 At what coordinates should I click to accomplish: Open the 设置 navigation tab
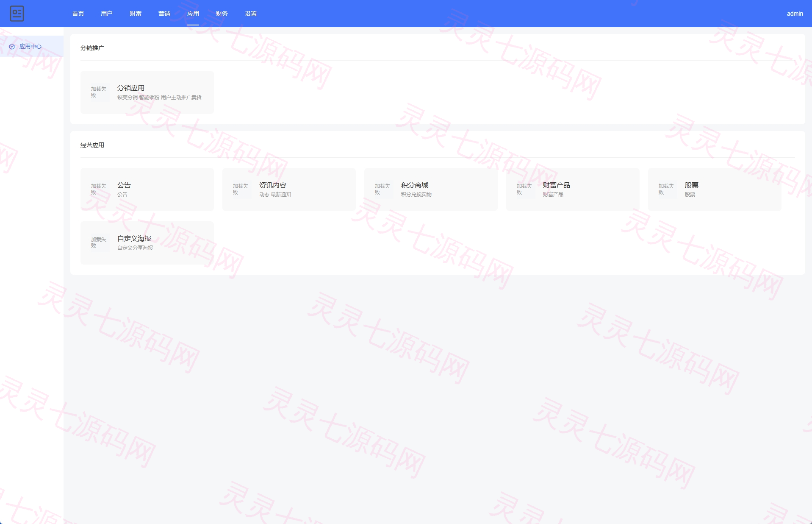click(x=251, y=14)
